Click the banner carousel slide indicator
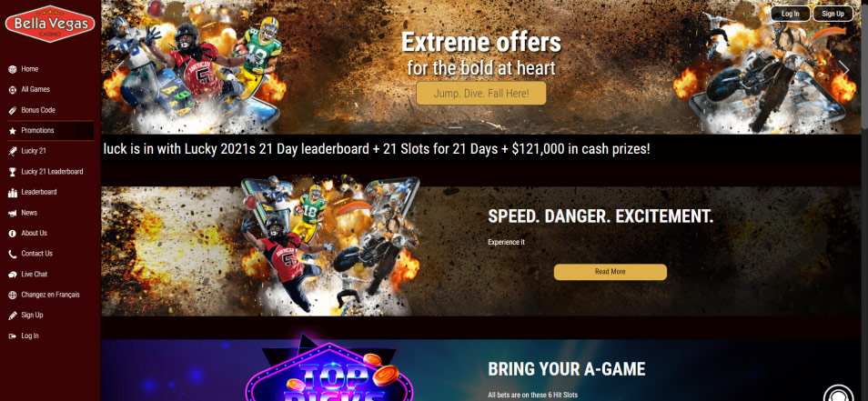The image size is (868, 401). (x=456, y=128)
